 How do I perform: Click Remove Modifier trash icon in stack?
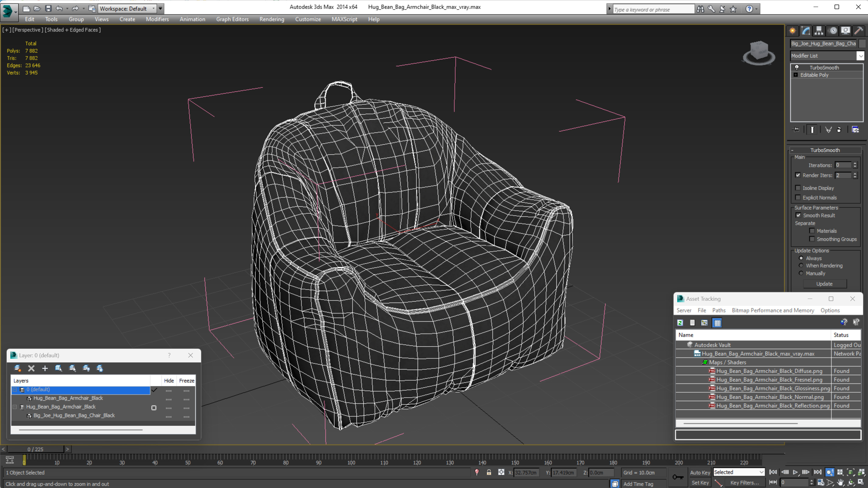coord(839,130)
